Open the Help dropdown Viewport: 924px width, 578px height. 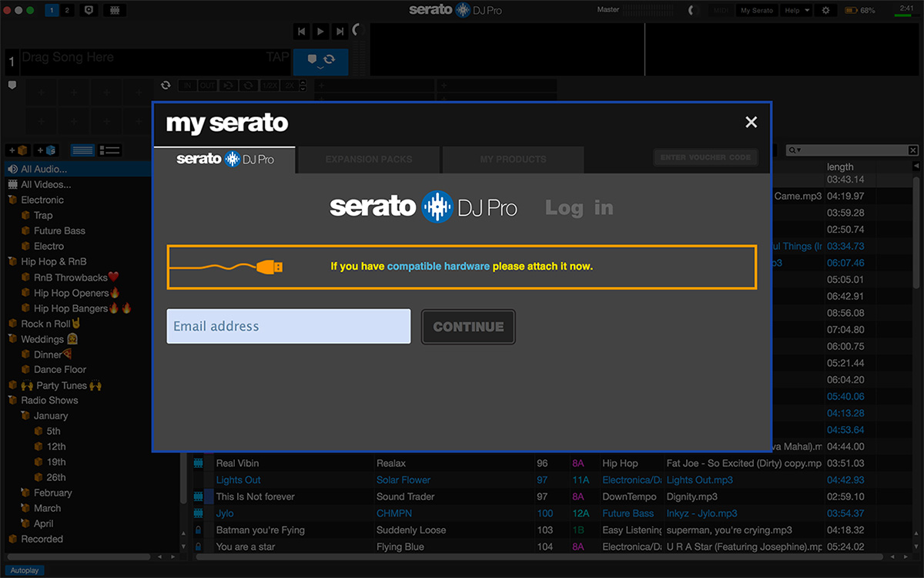pyautogui.click(x=796, y=10)
